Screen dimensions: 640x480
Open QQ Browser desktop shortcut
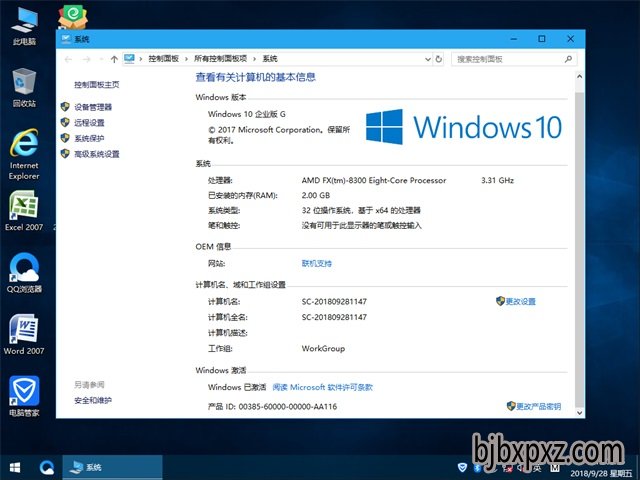(24, 273)
